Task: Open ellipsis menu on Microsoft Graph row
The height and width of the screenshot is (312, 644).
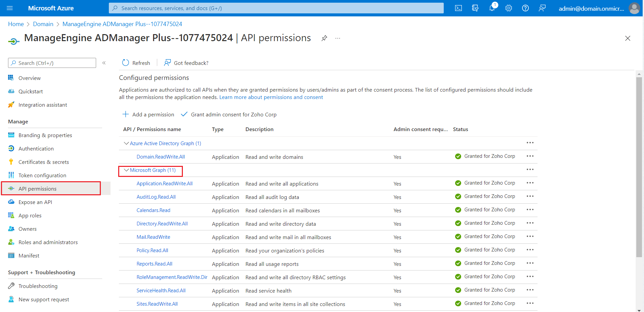Action: pos(530,170)
